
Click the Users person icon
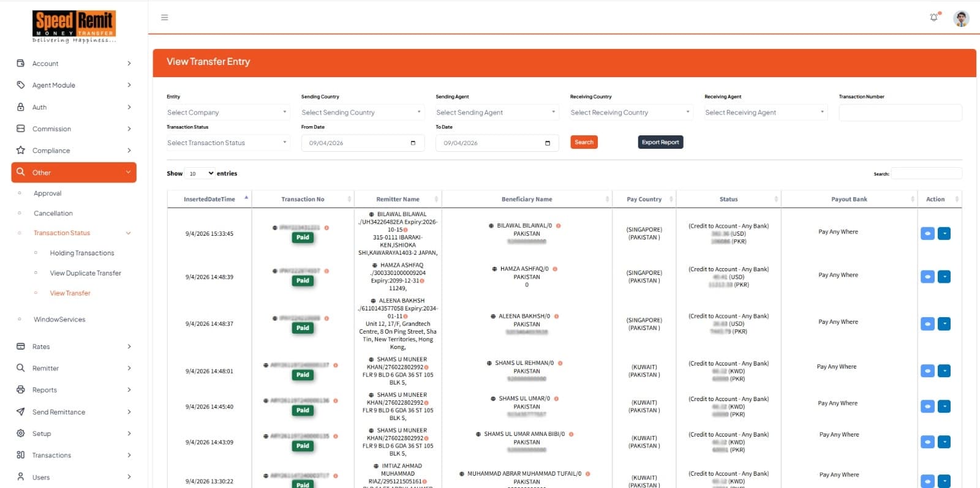21,476
